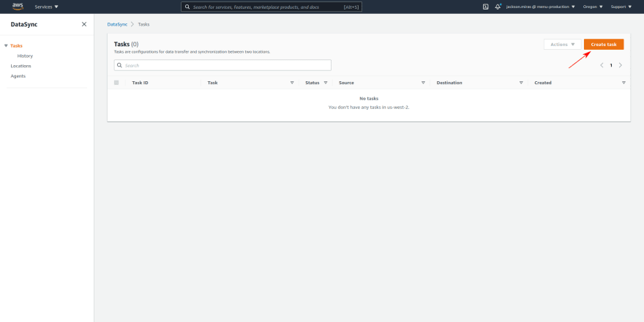644x322 pixels.
Task: Click the DataSync sidebar title
Action: tap(24, 24)
